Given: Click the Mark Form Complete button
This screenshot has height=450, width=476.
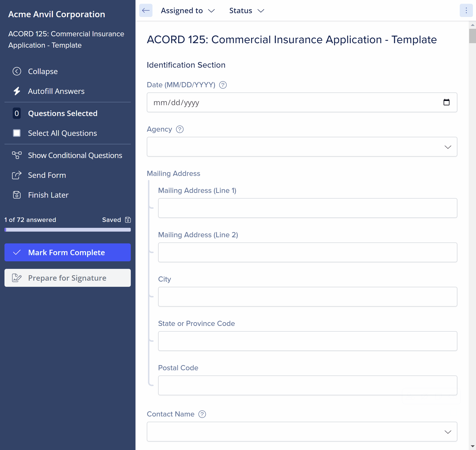Looking at the screenshot, I should pos(68,252).
